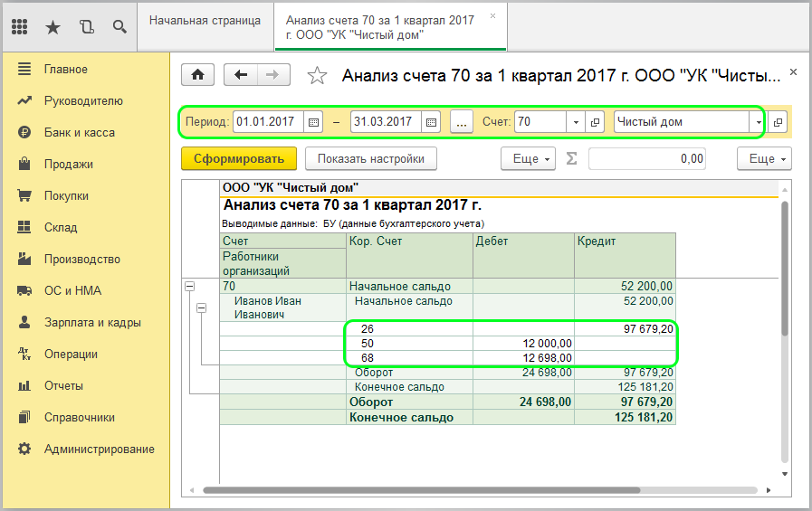Click the Банк и касса ruble icon
Screen dimensions: 812x511
24,132
